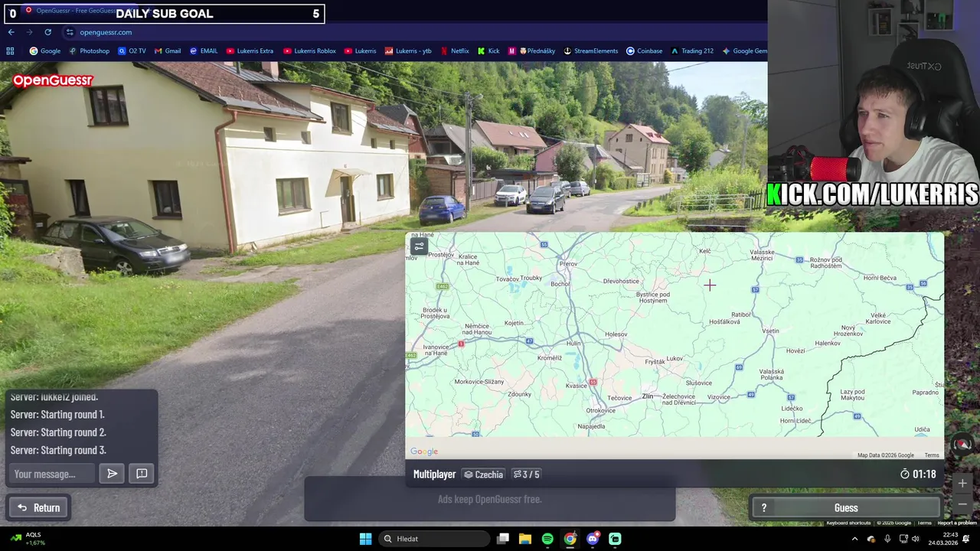Click the Multiplayer label
The height and width of the screenshot is (551, 980).
pos(434,474)
